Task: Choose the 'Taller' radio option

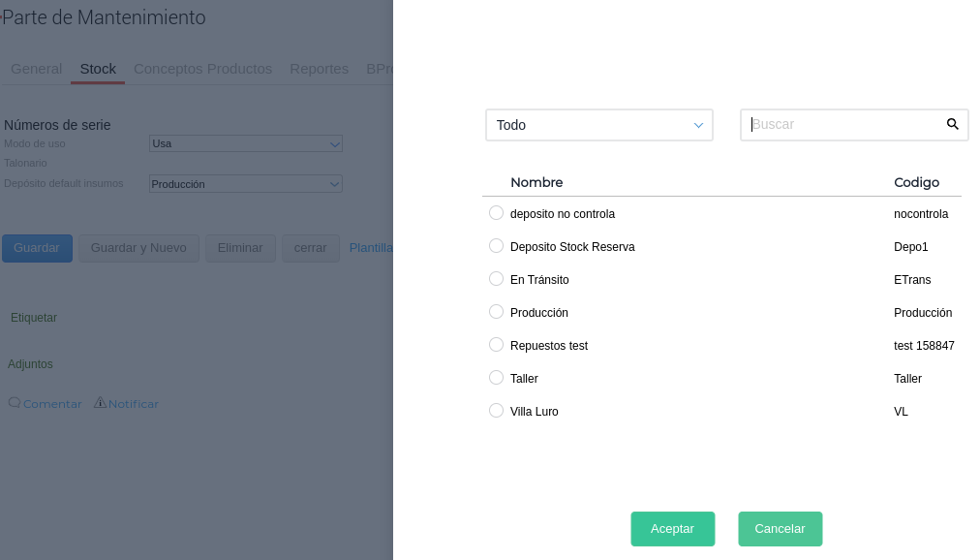Action: (497, 378)
